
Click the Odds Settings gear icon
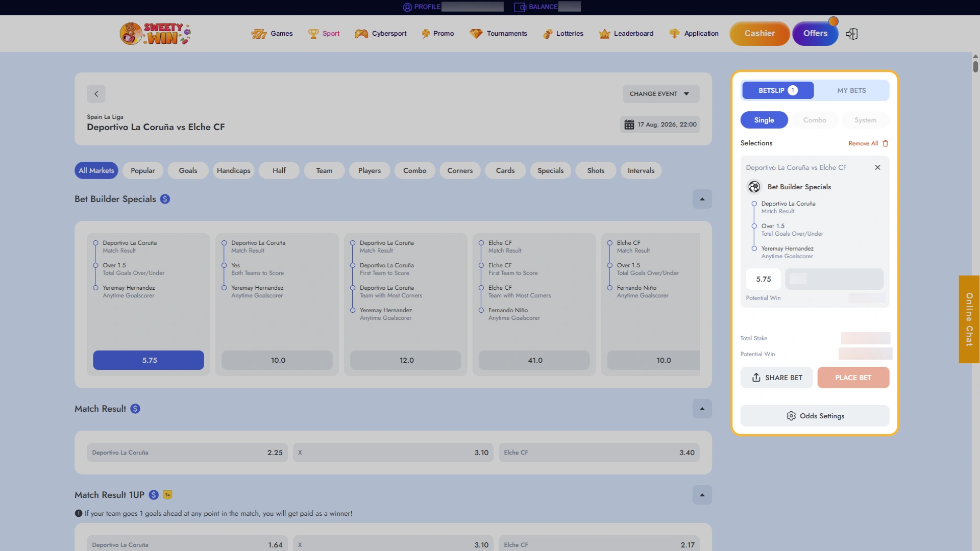tap(791, 416)
